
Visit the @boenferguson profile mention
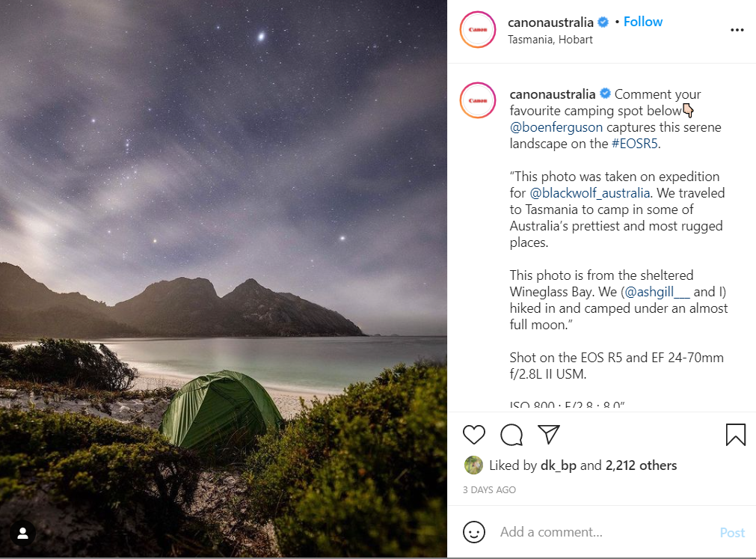[x=556, y=127]
